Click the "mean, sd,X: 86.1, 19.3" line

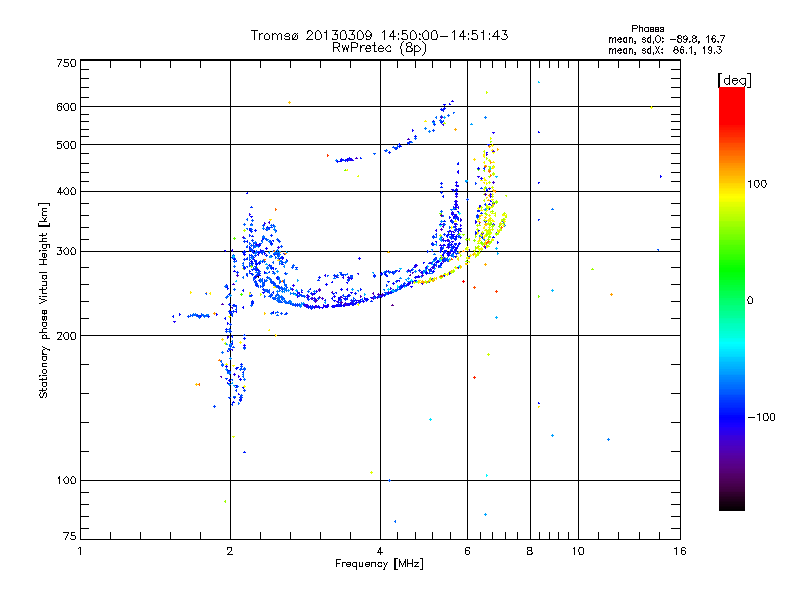665,50
